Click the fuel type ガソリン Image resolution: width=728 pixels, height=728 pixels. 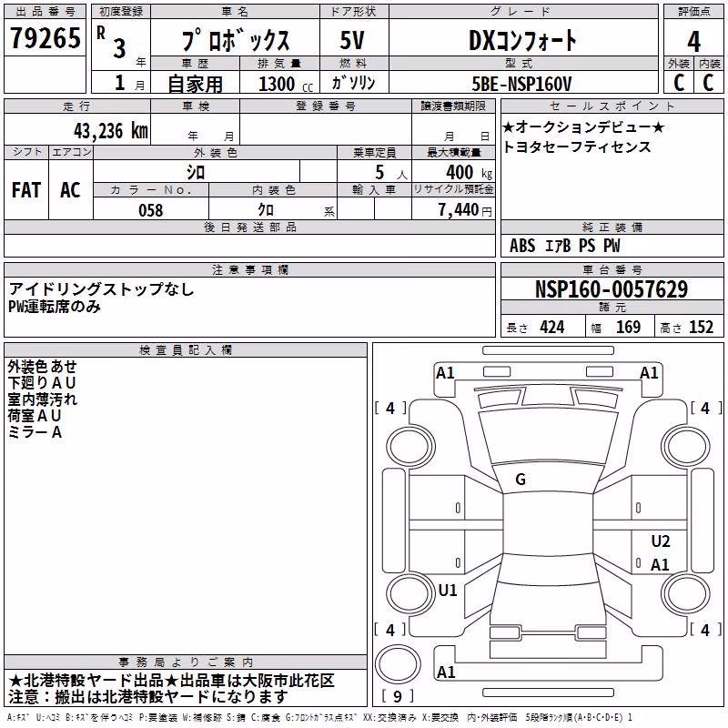point(353,83)
